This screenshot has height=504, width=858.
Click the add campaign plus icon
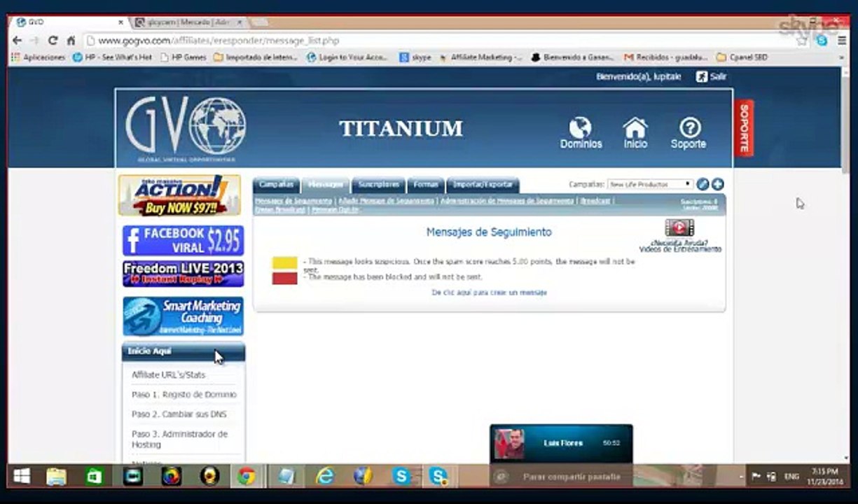tap(717, 184)
